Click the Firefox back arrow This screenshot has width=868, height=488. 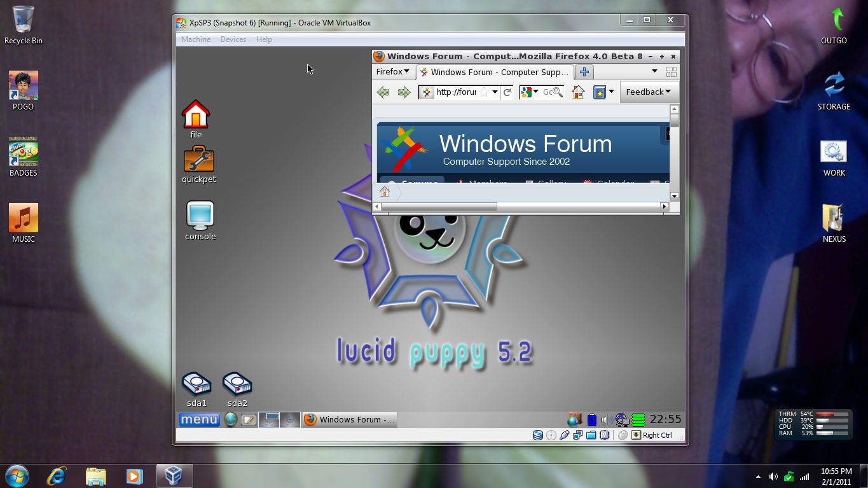point(383,92)
